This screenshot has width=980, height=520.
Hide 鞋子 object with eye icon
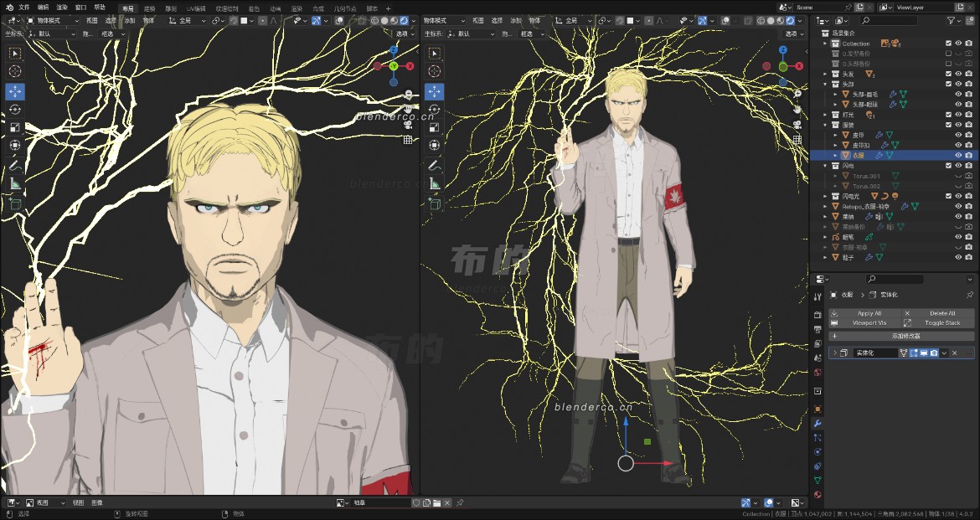[958, 257]
